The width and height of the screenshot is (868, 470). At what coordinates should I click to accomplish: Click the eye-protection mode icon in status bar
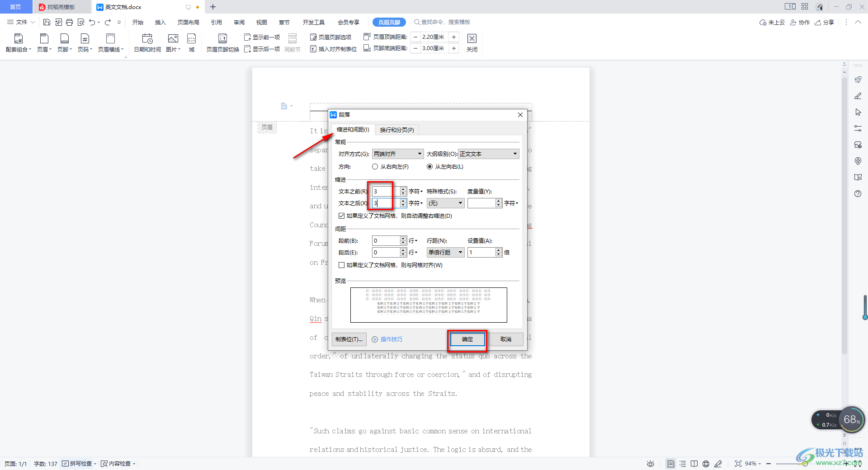(x=651, y=464)
